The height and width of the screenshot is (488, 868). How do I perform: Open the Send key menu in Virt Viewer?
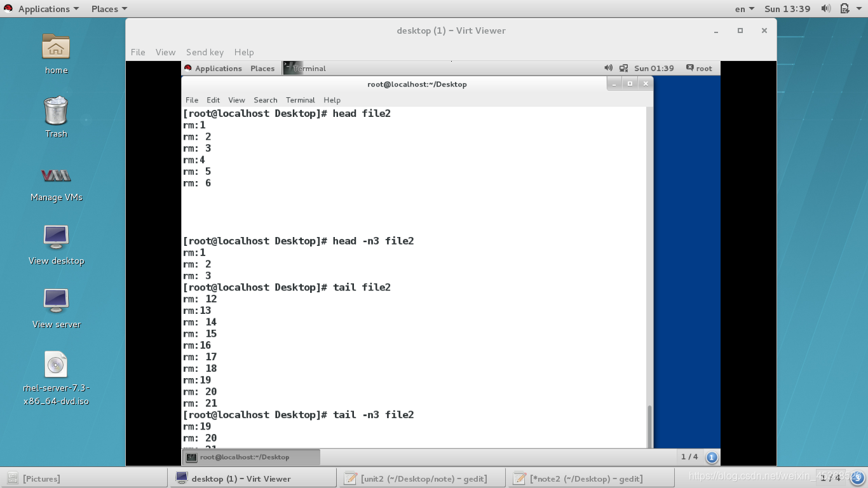205,52
